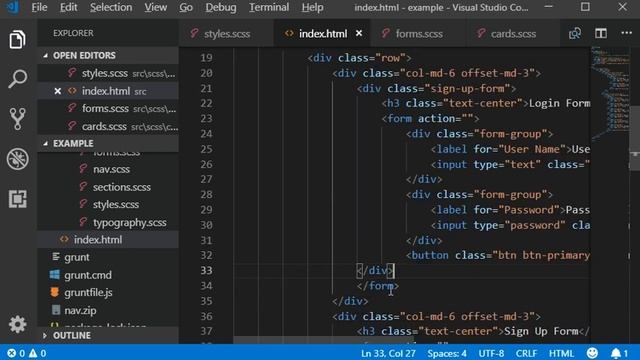Select cards.scss in Open Editors

pyautogui.click(x=108, y=127)
